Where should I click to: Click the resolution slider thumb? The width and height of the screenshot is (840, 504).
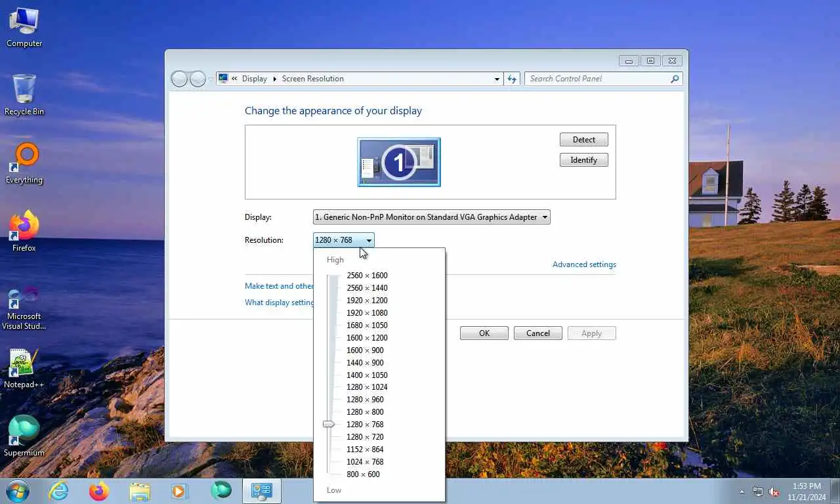(x=329, y=425)
